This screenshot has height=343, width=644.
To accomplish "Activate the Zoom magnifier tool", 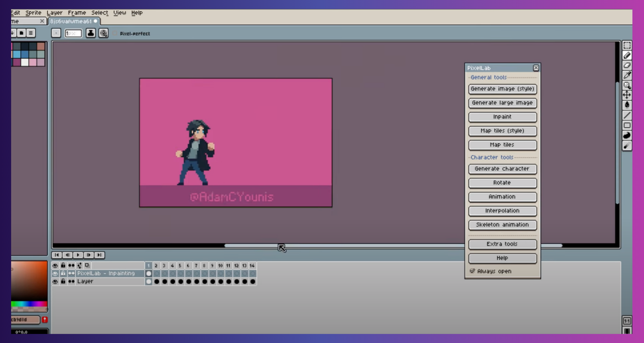I will [627, 85].
